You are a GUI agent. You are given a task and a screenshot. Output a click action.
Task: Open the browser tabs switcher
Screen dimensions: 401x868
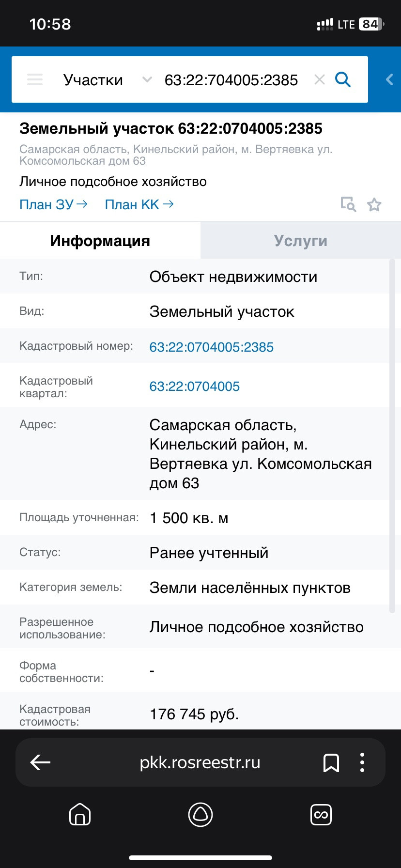pyautogui.click(x=321, y=815)
